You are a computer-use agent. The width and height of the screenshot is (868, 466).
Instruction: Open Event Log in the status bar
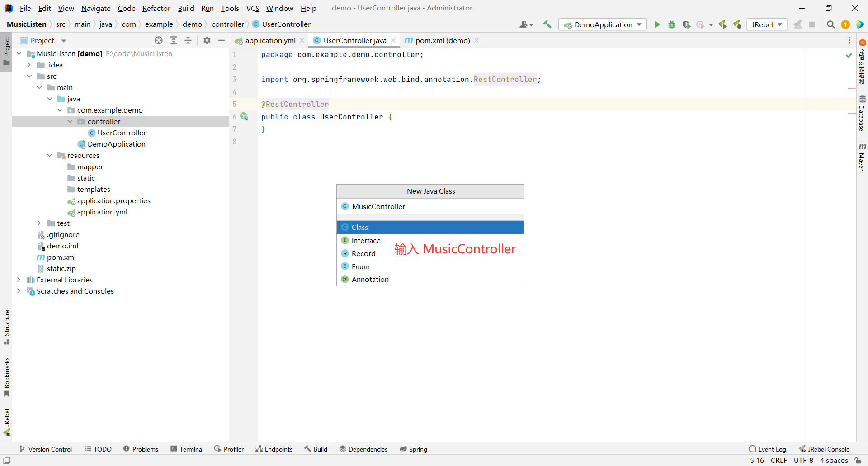768,449
